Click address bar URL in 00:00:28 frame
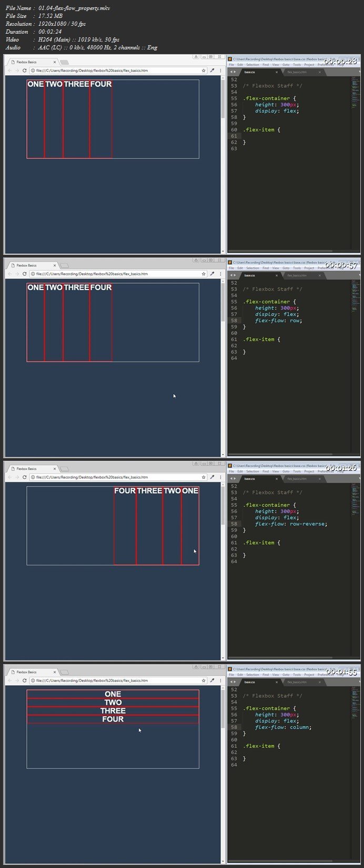Screen dimensions: 364x868 (x=92, y=70)
